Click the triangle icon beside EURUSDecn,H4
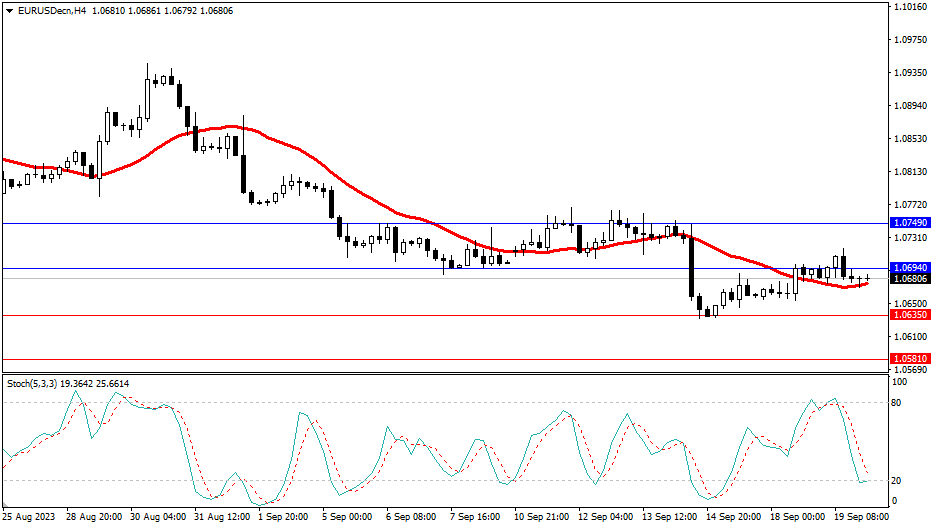 tap(8, 10)
